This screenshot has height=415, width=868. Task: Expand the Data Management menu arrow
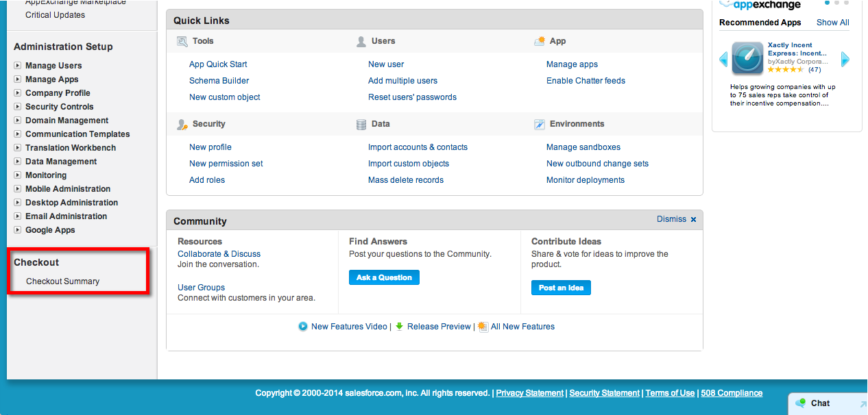pyautogui.click(x=18, y=162)
